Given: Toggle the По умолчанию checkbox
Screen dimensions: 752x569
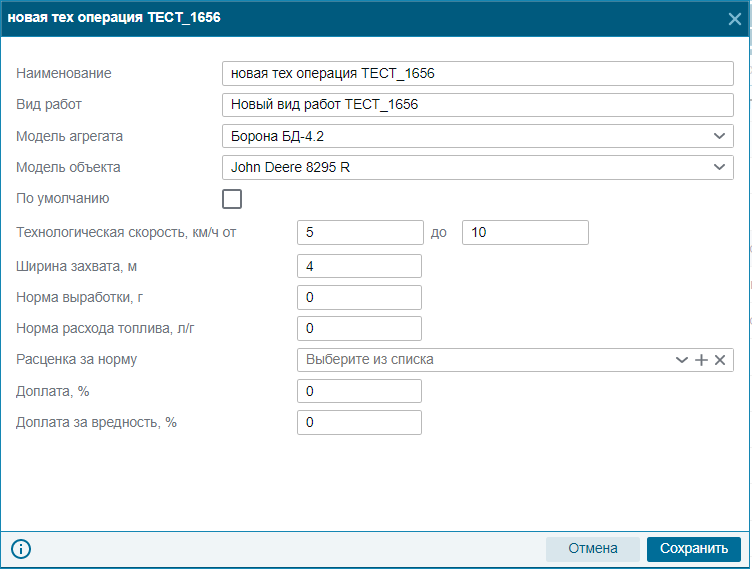Looking at the screenshot, I should [x=232, y=199].
